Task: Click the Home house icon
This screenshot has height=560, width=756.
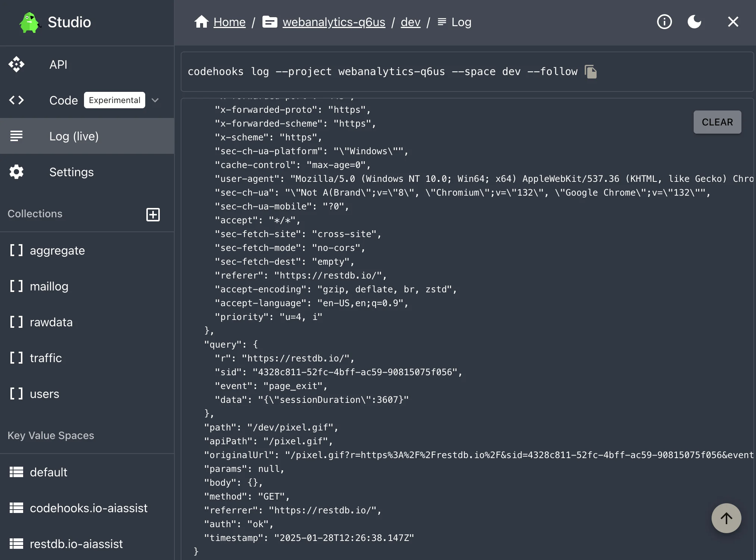Action: [x=201, y=22]
